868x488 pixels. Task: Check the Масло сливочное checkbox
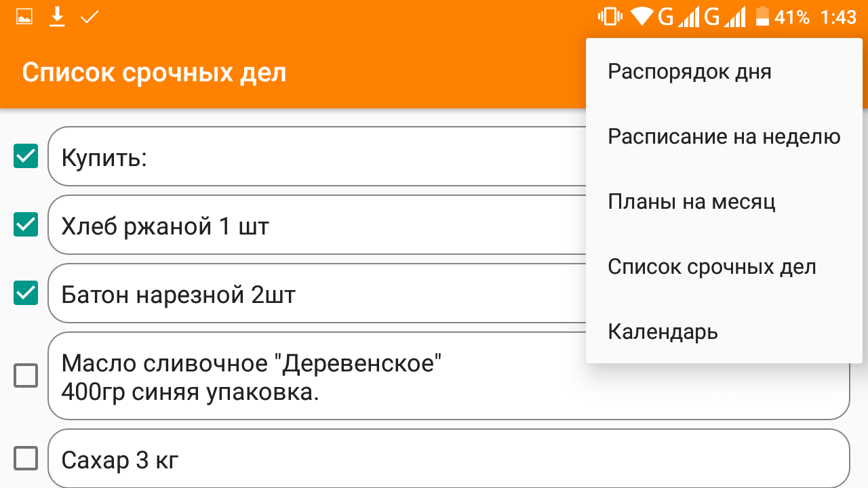[26, 375]
